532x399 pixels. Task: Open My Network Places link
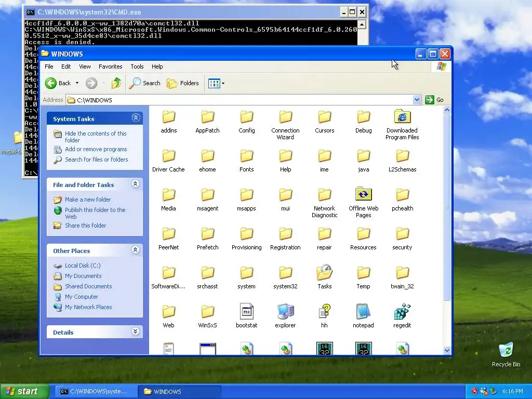(x=88, y=307)
